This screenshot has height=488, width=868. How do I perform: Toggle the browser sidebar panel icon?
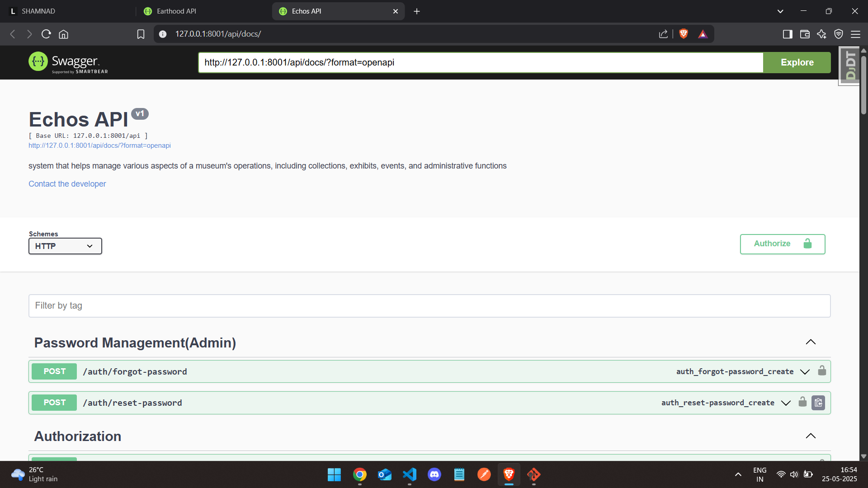[788, 34]
